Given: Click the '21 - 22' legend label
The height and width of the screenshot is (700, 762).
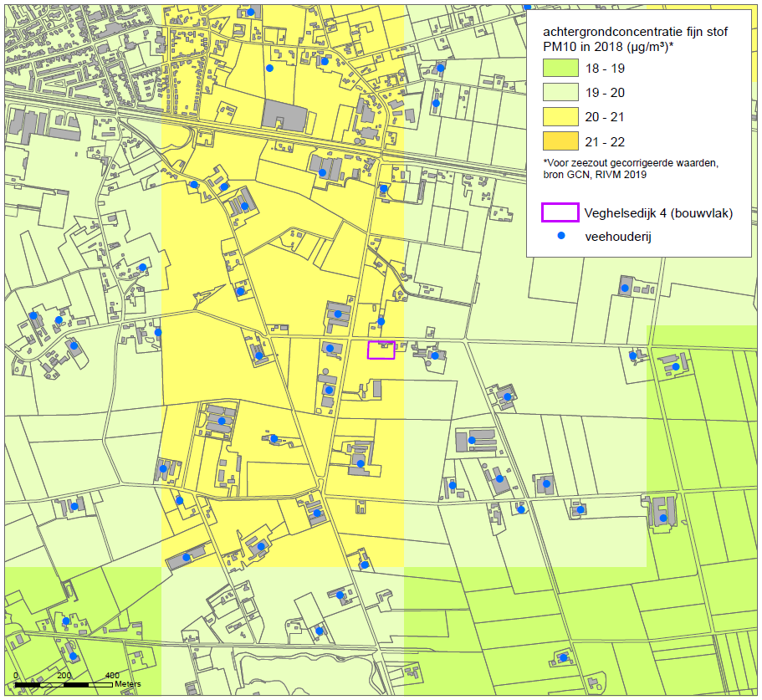Looking at the screenshot, I should tap(605, 142).
